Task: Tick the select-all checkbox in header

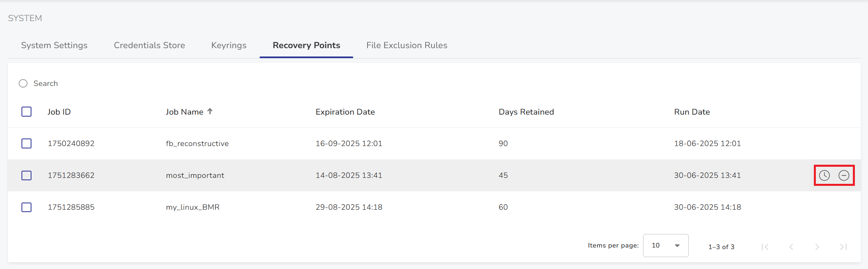Action: pos(27,112)
